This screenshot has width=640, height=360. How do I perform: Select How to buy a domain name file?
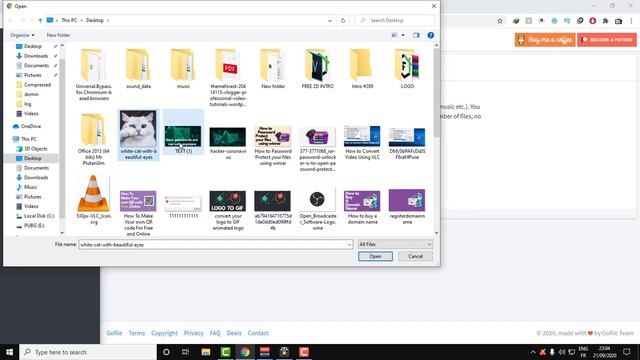362,207
